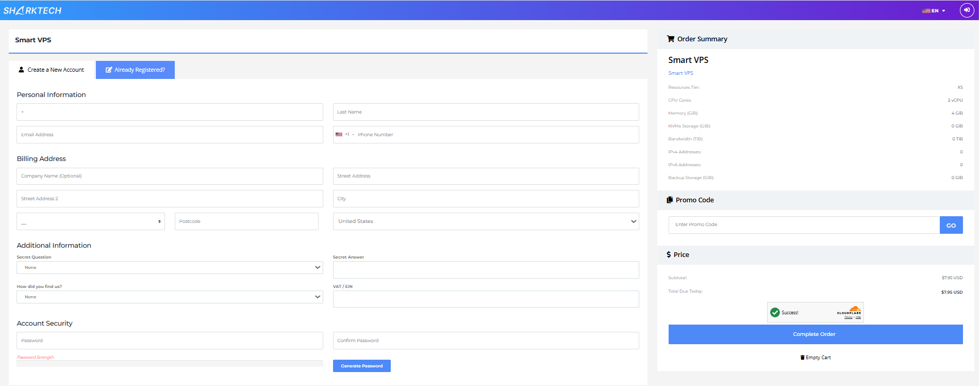
Task: Click the Street Address 2 field
Action: pos(170,199)
